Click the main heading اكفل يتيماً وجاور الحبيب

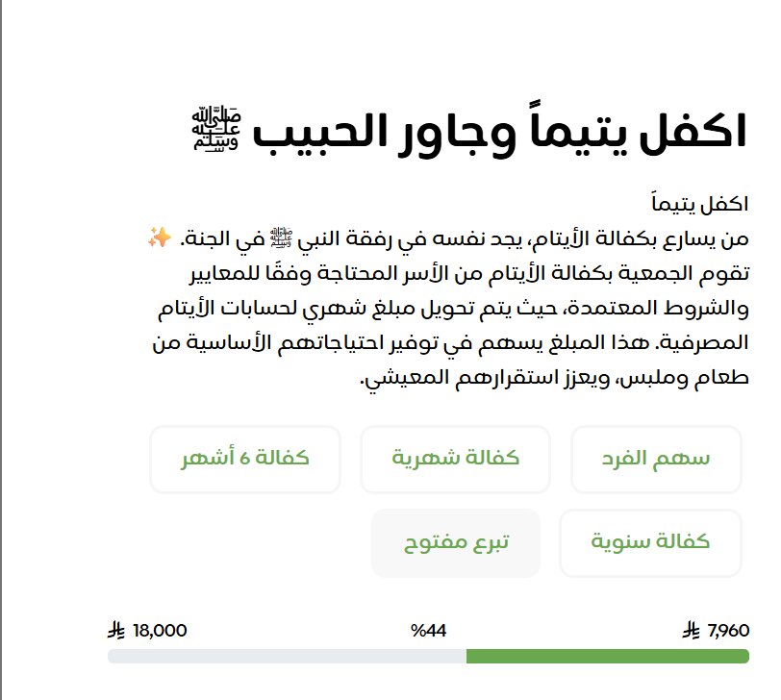(x=500, y=133)
